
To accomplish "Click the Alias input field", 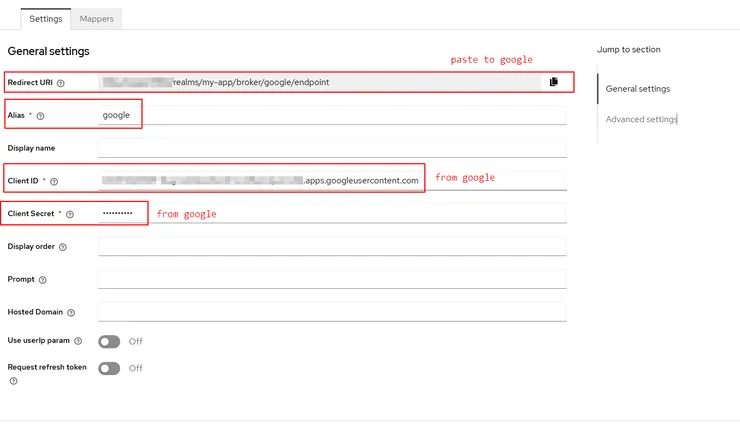I will 332,115.
